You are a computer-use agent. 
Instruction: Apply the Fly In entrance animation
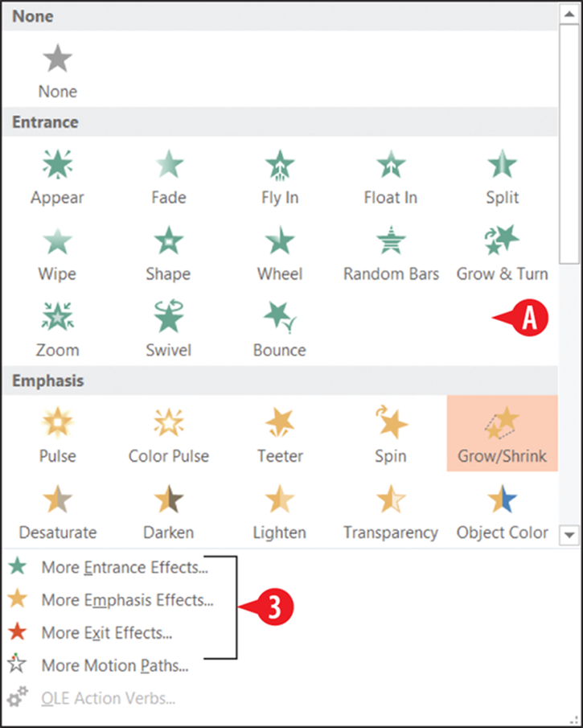pyautogui.click(x=279, y=177)
